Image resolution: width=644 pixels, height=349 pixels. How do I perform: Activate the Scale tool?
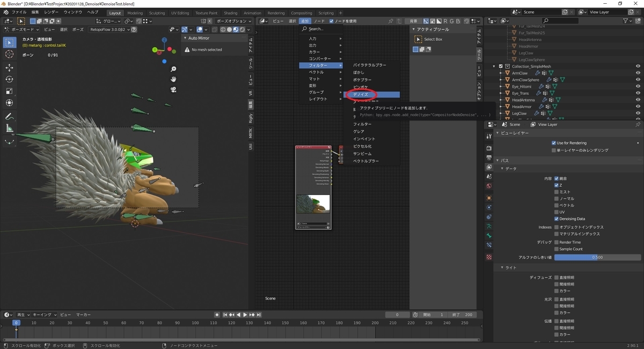[x=10, y=91]
